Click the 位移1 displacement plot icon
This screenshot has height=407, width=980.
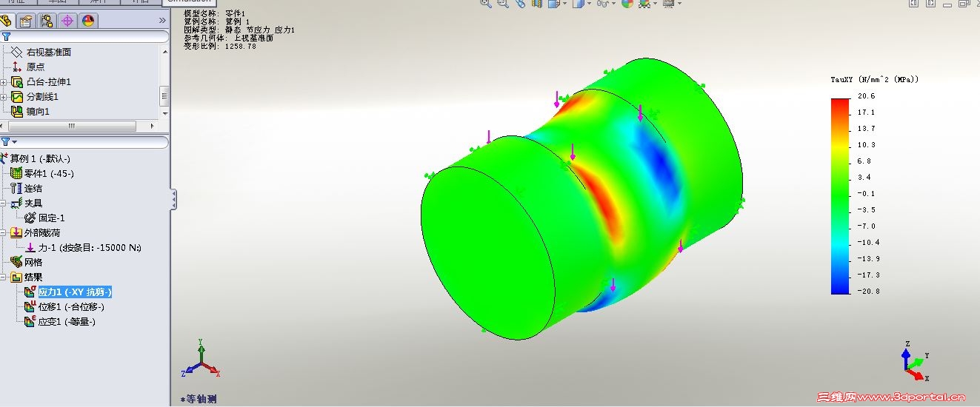(x=30, y=306)
